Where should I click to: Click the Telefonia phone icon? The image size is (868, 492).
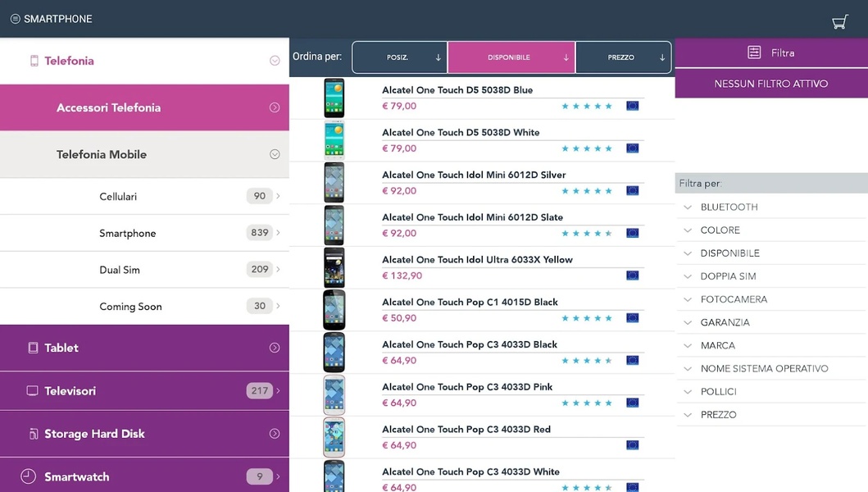point(34,61)
